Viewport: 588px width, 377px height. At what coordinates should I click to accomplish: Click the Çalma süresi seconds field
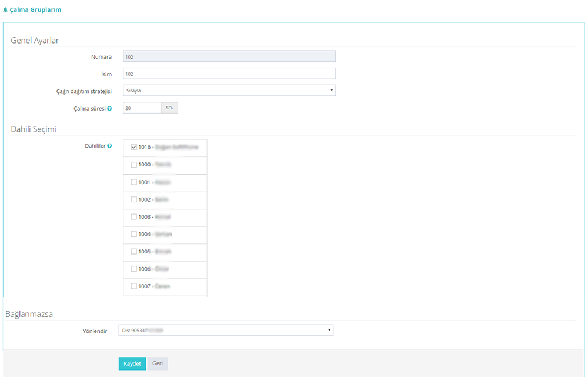tap(142, 108)
